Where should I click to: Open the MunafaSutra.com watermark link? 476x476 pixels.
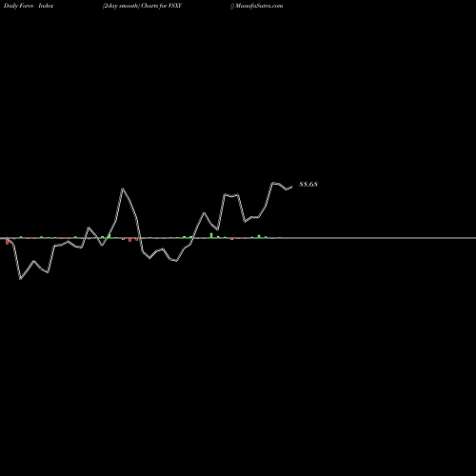point(259,6)
